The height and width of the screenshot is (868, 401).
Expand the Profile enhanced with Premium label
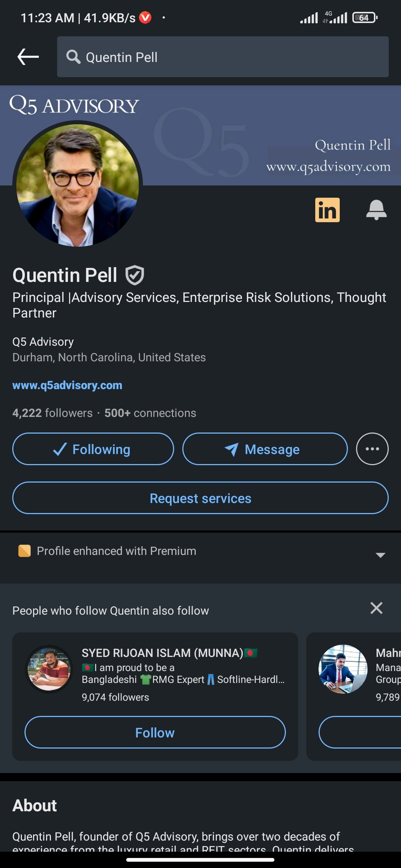[116, 551]
